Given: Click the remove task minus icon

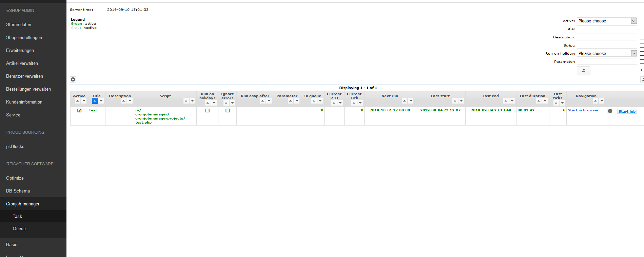Looking at the screenshot, I should tap(610, 111).
